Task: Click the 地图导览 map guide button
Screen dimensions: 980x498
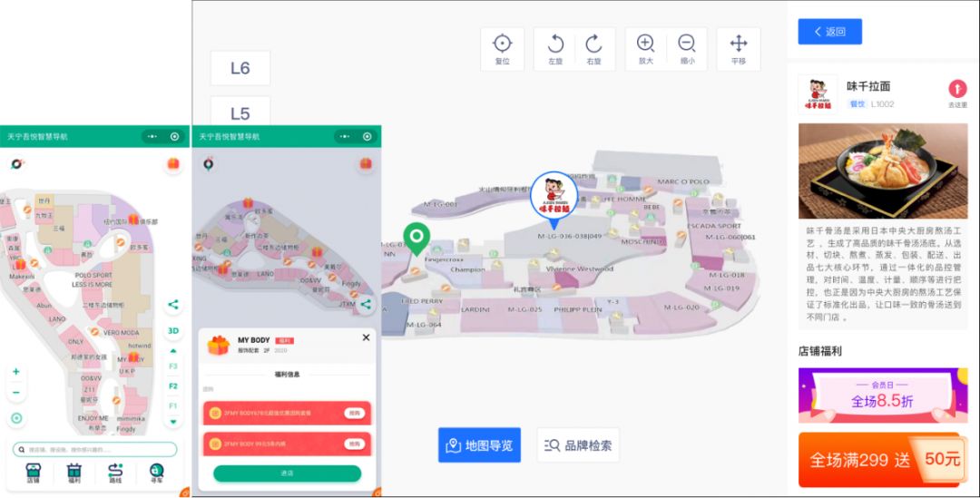Action: 479,444
